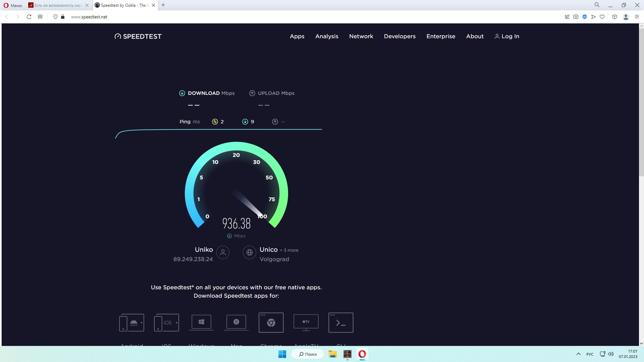The width and height of the screenshot is (644, 362).
Task: Click the Developers navigation tab
Action: pyautogui.click(x=399, y=36)
